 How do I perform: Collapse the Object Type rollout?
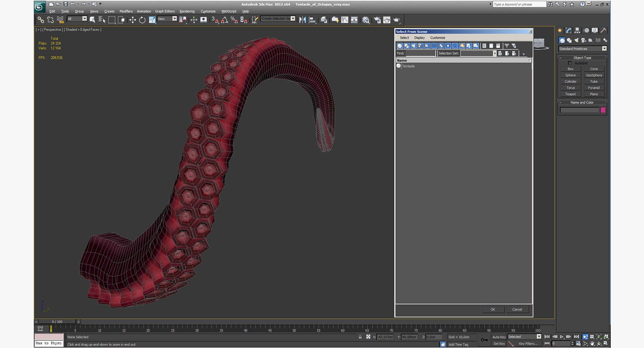(x=582, y=58)
